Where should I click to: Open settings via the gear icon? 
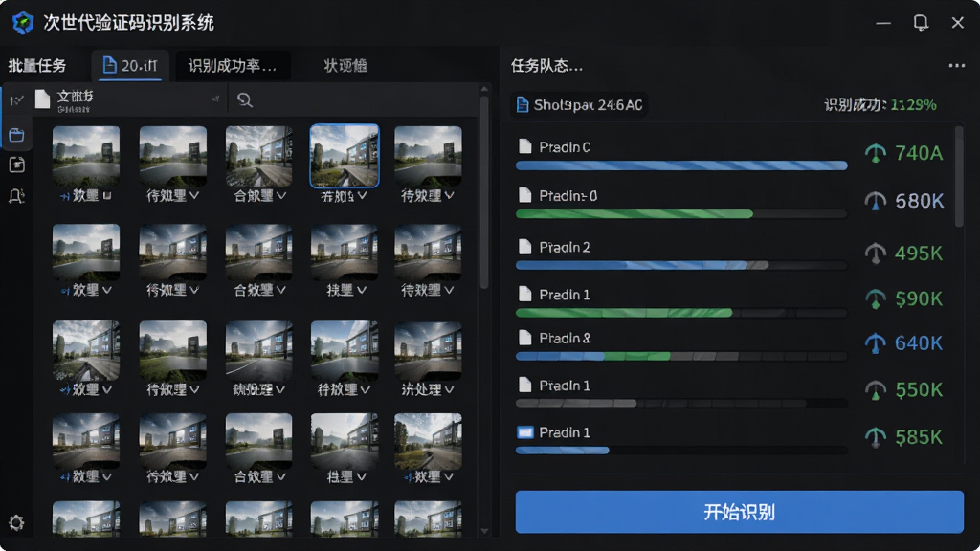tap(16, 522)
